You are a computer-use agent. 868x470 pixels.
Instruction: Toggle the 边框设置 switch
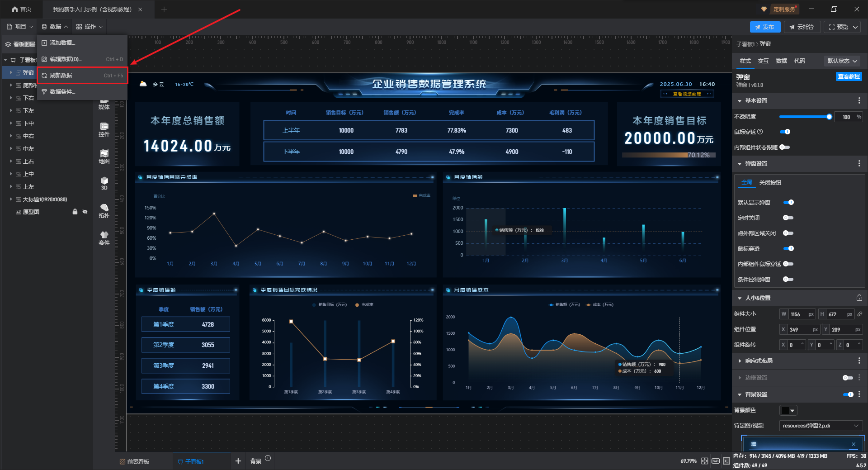(848, 378)
